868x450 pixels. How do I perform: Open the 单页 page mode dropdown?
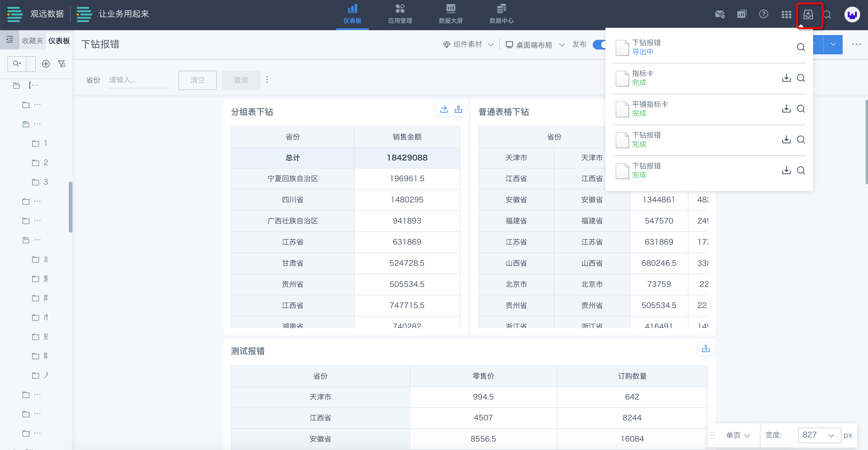[738, 435]
